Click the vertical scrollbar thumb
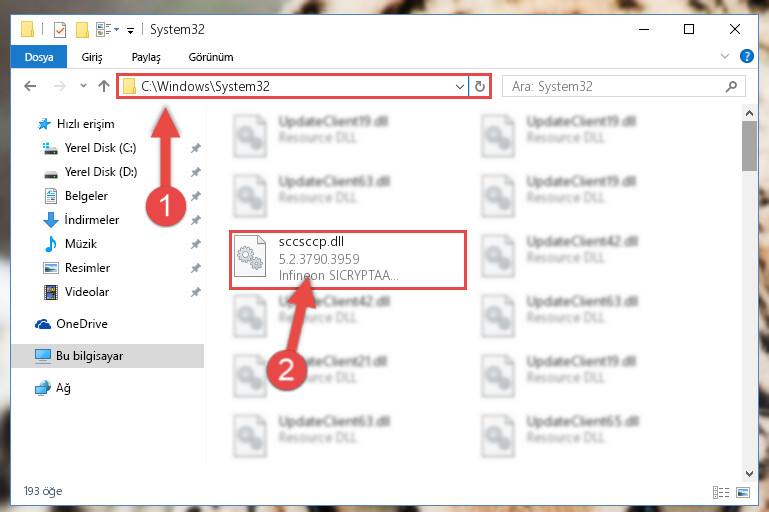The image size is (769, 512). point(749,146)
